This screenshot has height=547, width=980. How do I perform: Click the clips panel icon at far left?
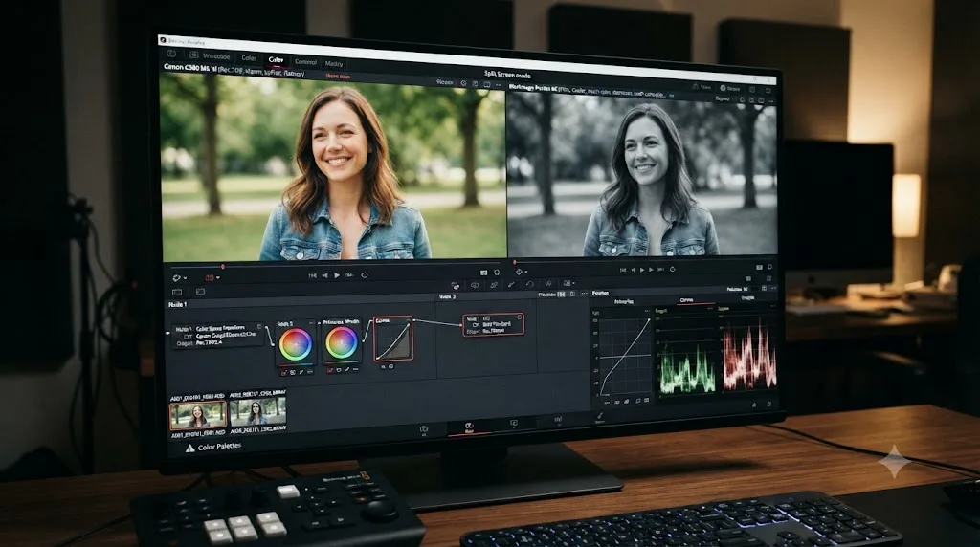177,292
